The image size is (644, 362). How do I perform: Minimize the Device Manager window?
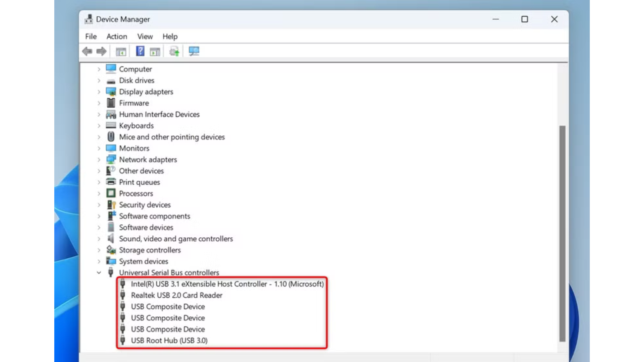496,19
